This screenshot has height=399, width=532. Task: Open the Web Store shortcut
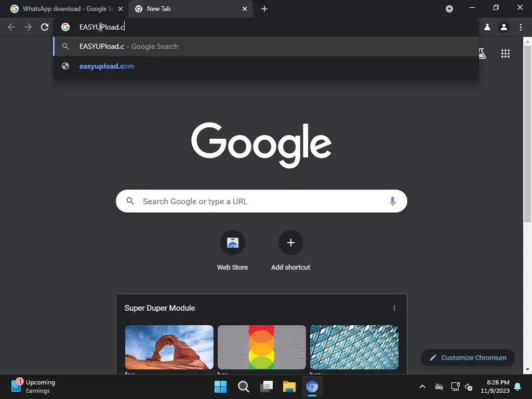point(232,250)
